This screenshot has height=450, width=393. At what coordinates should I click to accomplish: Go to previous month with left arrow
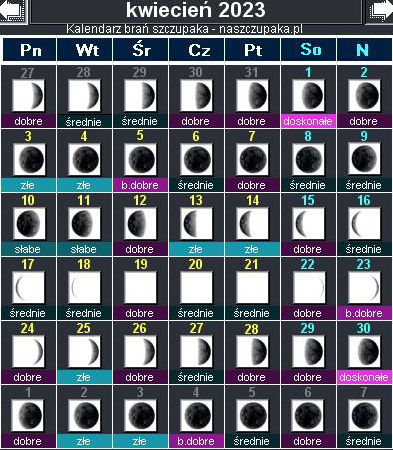click(x=13, y=12)
